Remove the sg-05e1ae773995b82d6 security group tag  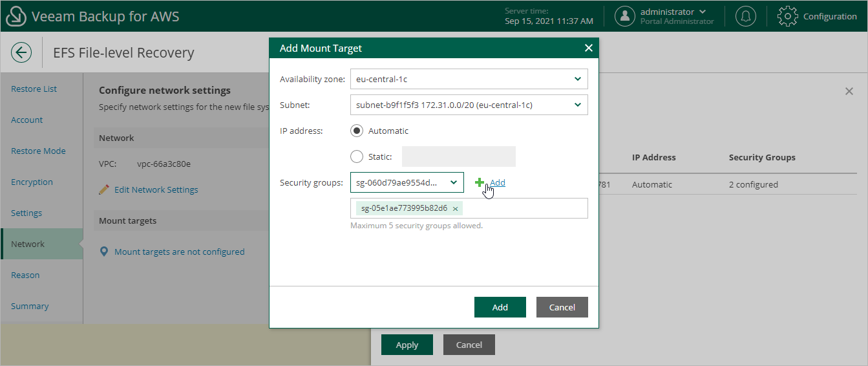[x=456, y=208]
